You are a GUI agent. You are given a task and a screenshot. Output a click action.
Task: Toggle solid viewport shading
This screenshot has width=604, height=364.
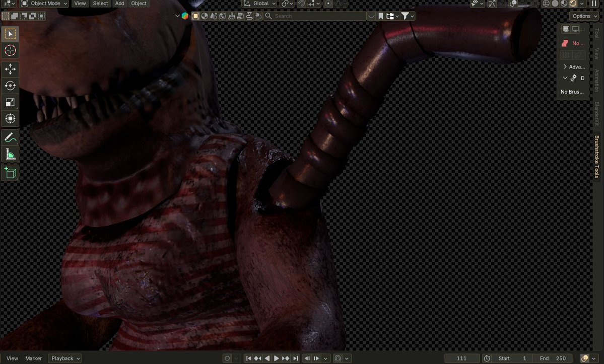coord(555,4)
